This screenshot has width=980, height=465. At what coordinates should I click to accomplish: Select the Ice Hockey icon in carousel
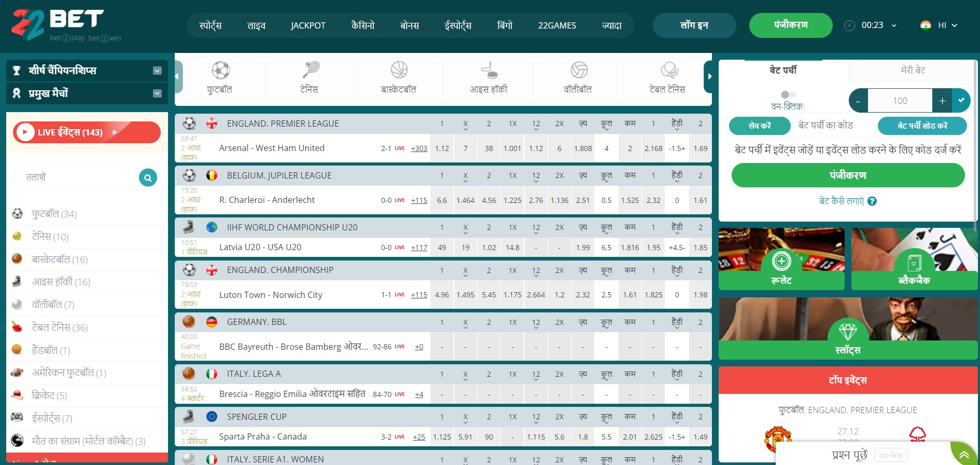(489, 70)
